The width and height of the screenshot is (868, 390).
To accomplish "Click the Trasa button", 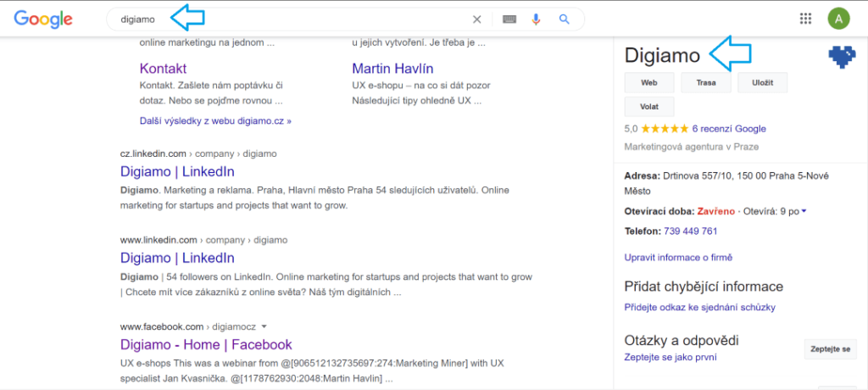I will point(706,82).
